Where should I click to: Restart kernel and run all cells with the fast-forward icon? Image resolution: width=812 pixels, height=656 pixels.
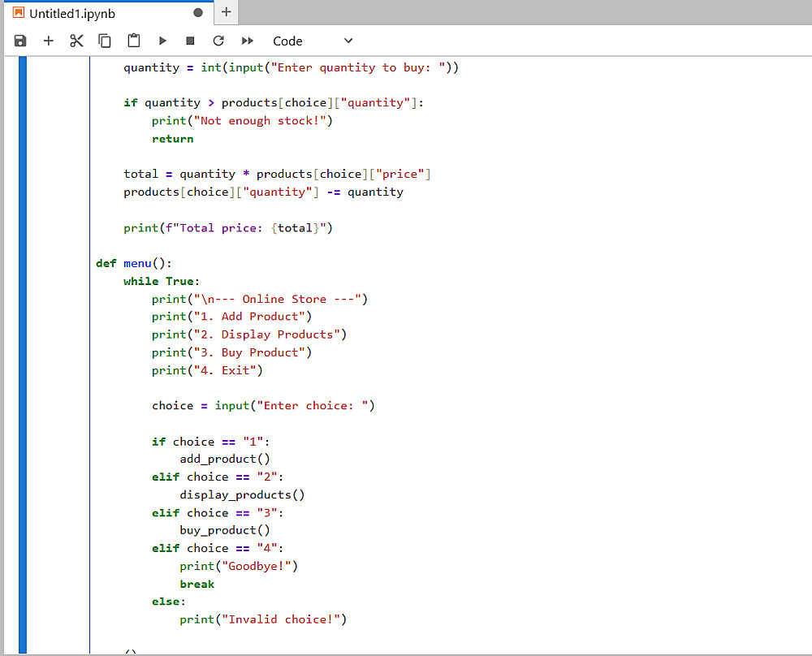point(248,41)
